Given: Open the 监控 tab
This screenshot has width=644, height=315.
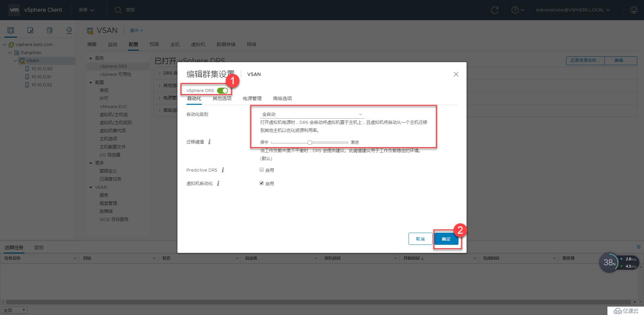Looking at the screenshot, I should point(113,44).
